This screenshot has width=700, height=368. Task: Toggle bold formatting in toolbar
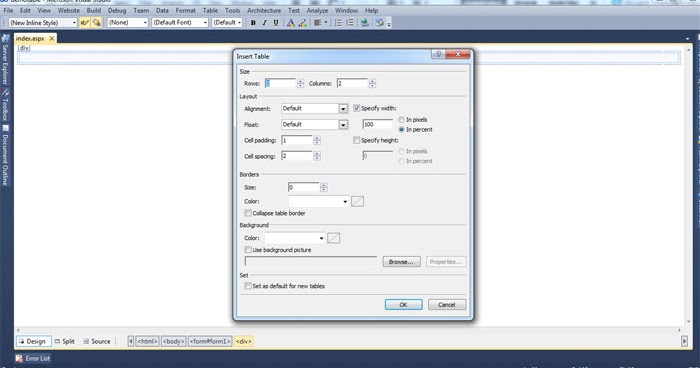pyautogui.click(x=253, y=22)
